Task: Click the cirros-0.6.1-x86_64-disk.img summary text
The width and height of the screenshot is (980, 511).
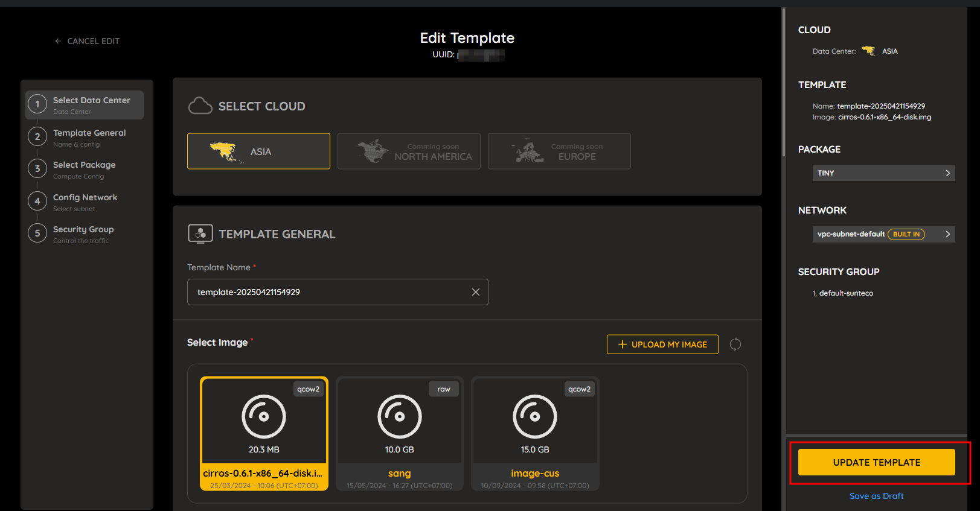Action: click(x=885, y=117)
